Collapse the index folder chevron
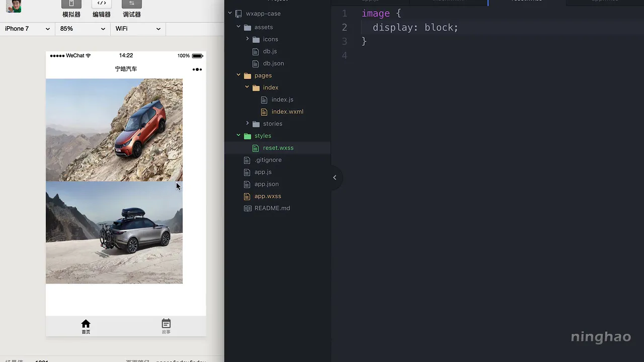Screen dimensions: 644x362 (247, 87)
